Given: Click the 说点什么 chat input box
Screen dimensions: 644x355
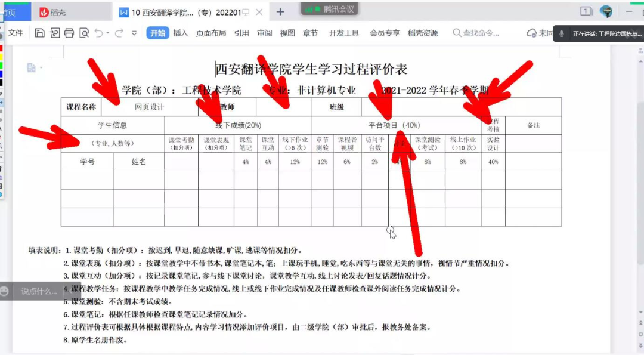Looking at the screenshot, I should [39, 291].
